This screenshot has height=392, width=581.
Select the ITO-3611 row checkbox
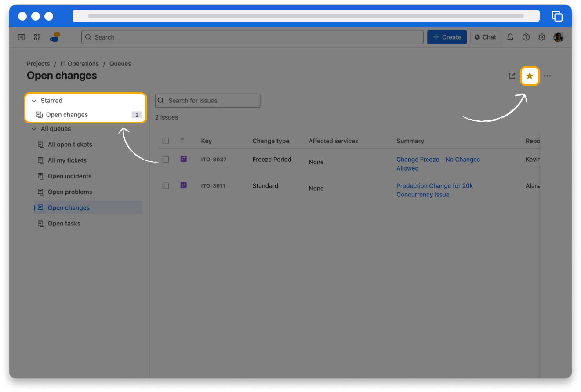coord(166,186)
